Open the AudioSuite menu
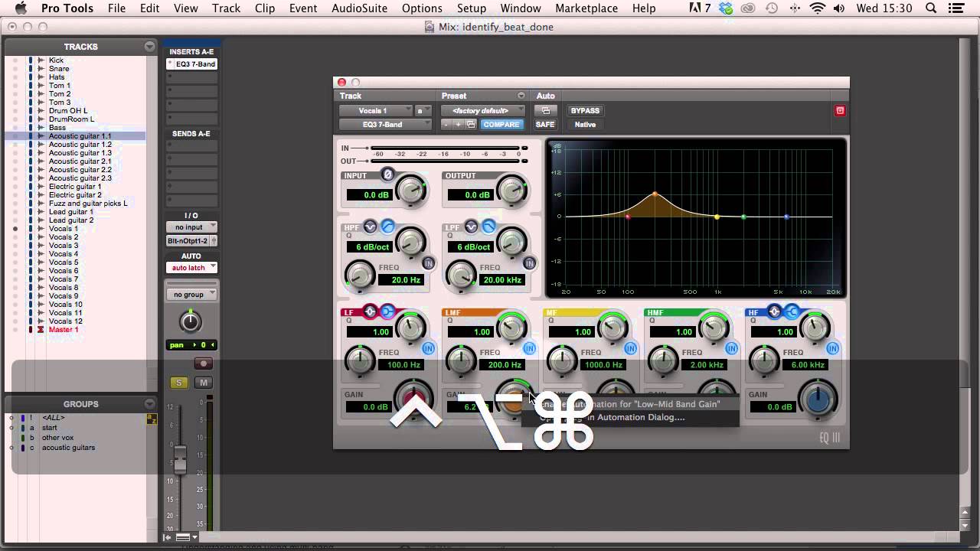 click(x=359, y=8)
